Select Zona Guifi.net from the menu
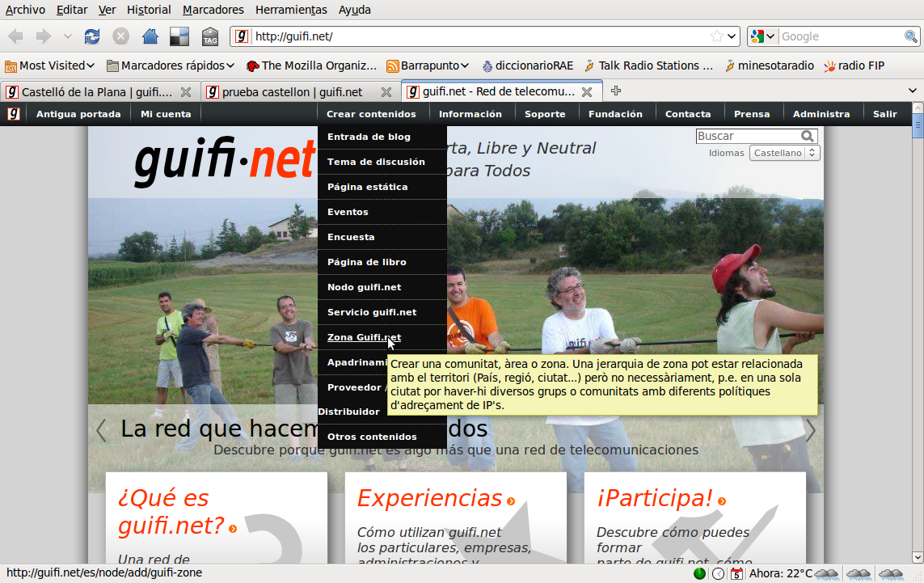 click(364, 337)
